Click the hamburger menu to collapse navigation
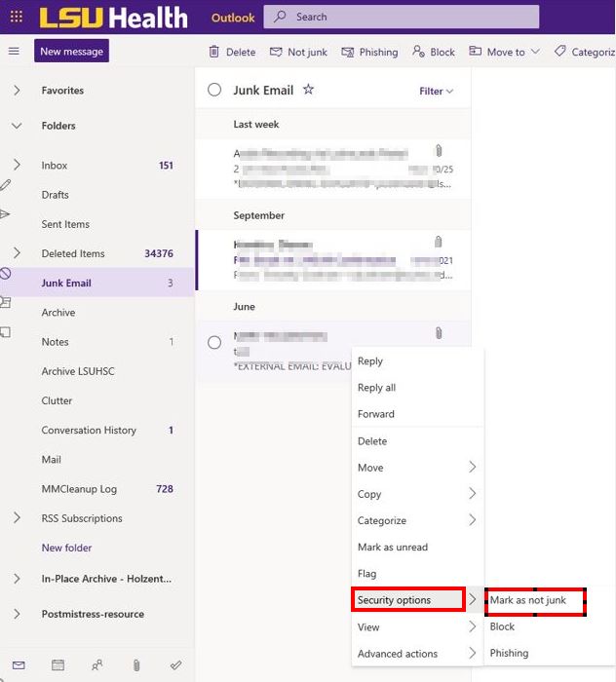This screenshot has width=616, height=682. (14, 52)
